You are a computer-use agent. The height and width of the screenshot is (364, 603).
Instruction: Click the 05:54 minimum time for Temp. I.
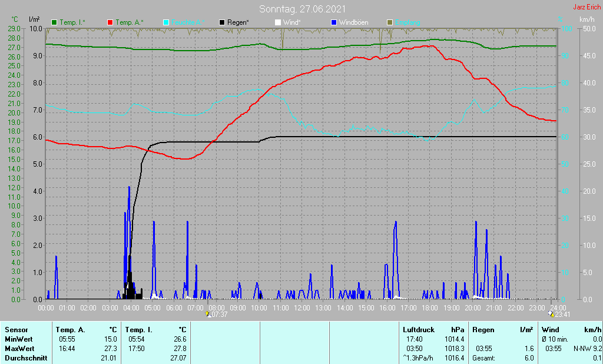coord(137,339)
